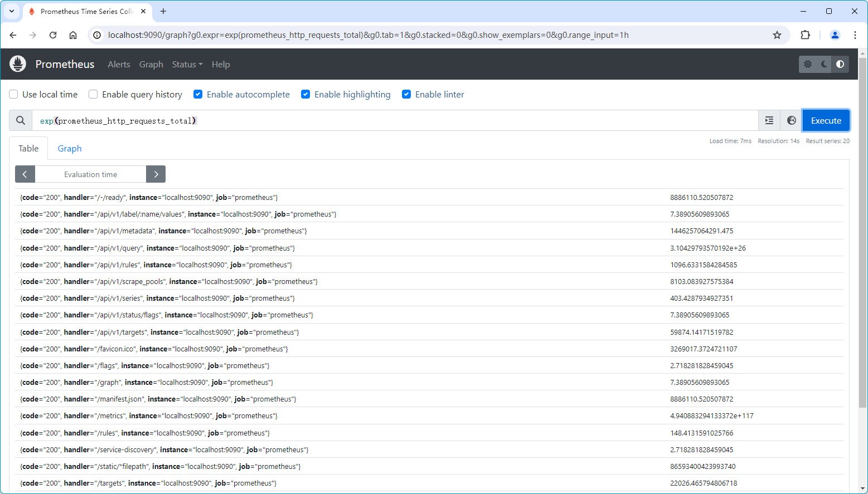Screen dimensions: 868x494
Task: Switch to the Table tab
Action: pyautogui.click(x=28, y=148)
